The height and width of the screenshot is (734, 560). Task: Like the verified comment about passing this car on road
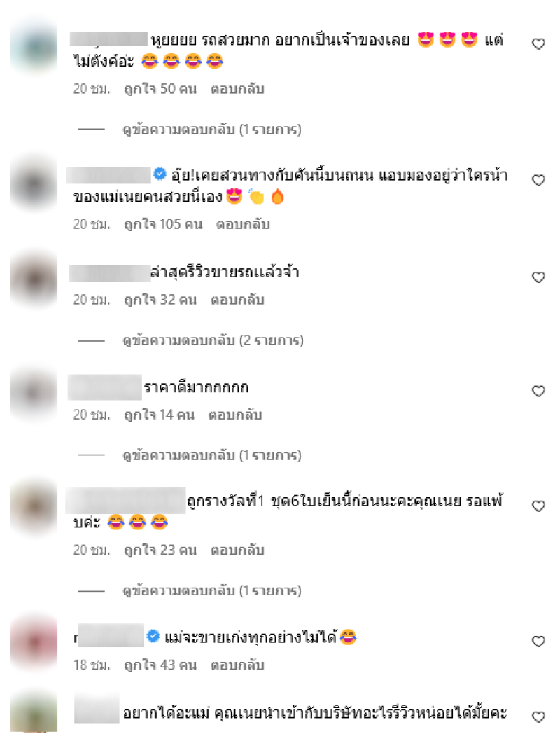[x=538, y=180]
